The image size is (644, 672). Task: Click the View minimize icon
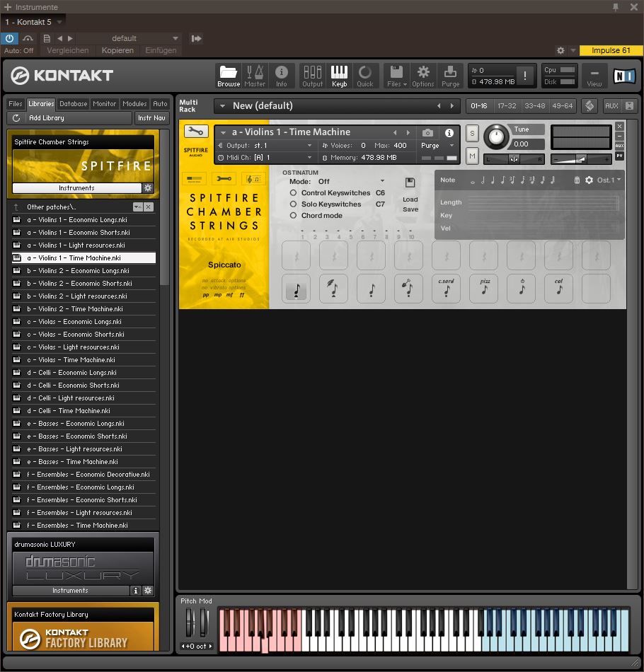point(594,76)
